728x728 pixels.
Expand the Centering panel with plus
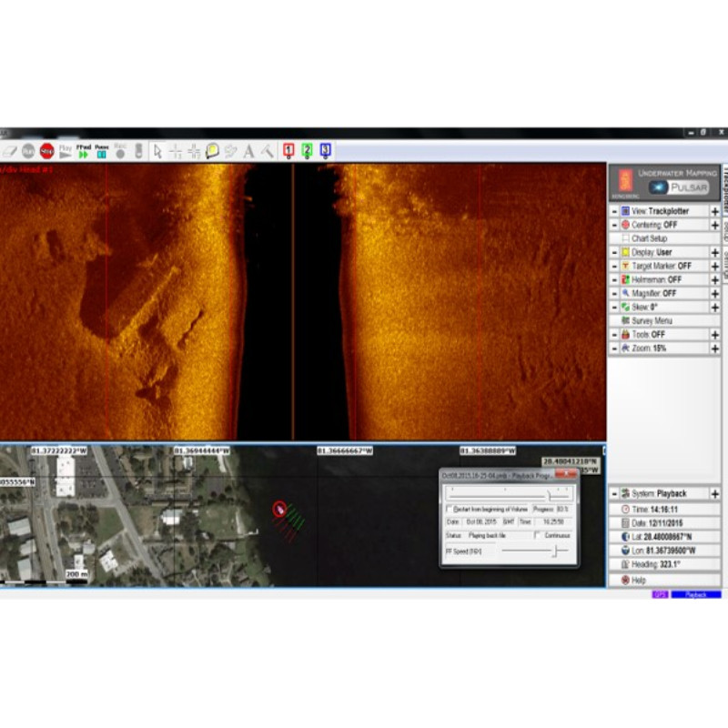(x=715, y=224)
